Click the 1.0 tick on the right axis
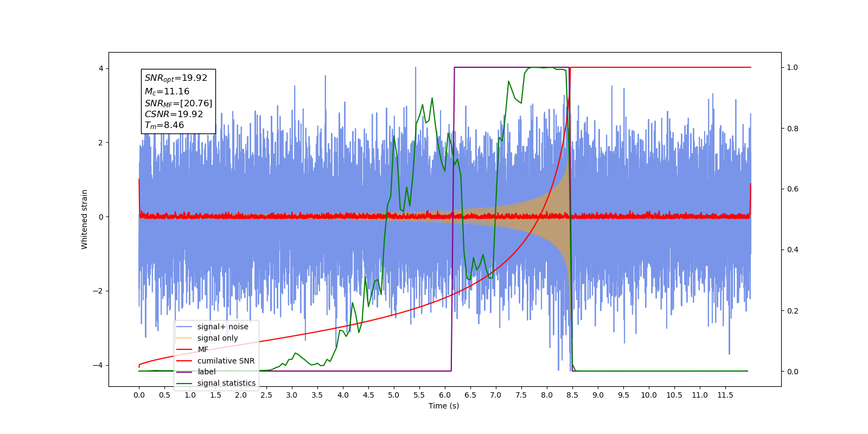 (793, 68)
